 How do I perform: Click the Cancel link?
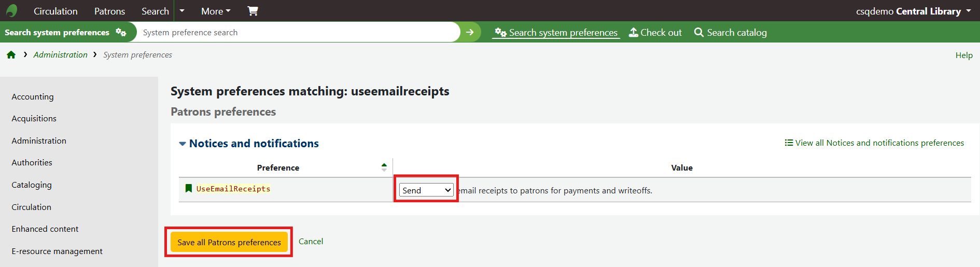pyautogui.click(x=311, y=242)
